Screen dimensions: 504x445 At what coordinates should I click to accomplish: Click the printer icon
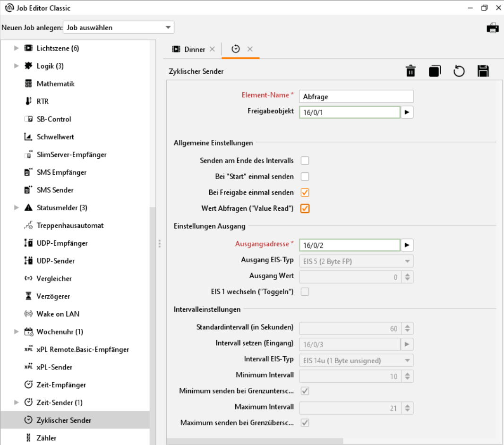coord(493,28)
